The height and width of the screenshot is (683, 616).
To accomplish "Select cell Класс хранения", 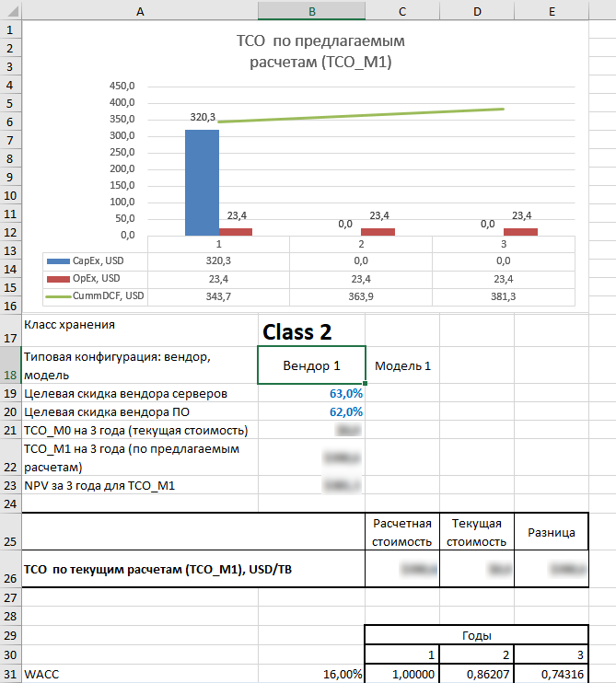I will coord(140,330).
